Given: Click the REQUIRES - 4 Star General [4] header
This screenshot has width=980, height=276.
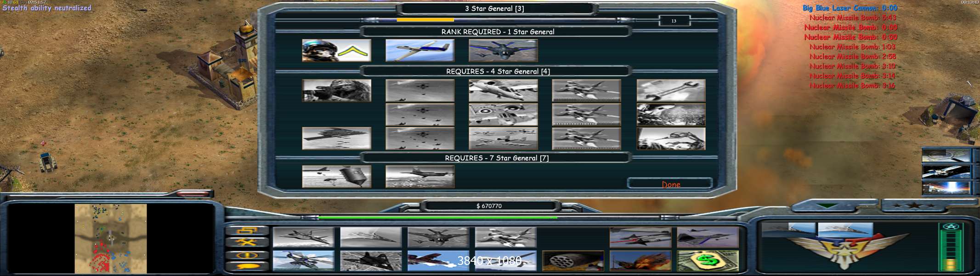Looking at the screenshot, I should (498, 71).
